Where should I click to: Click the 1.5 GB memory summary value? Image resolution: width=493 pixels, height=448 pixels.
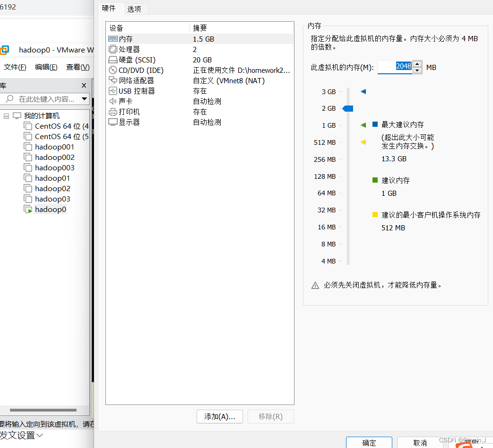(203, 39)
